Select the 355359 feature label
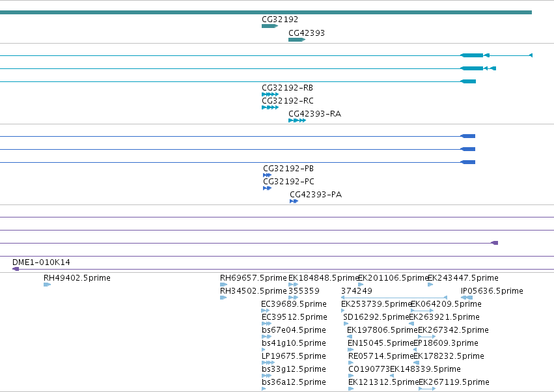 (304, 291)
